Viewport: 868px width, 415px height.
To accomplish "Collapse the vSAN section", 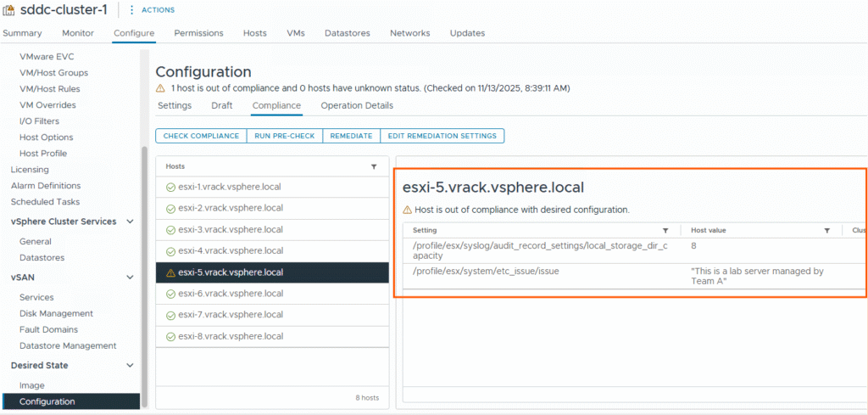I will pos(130,277).
